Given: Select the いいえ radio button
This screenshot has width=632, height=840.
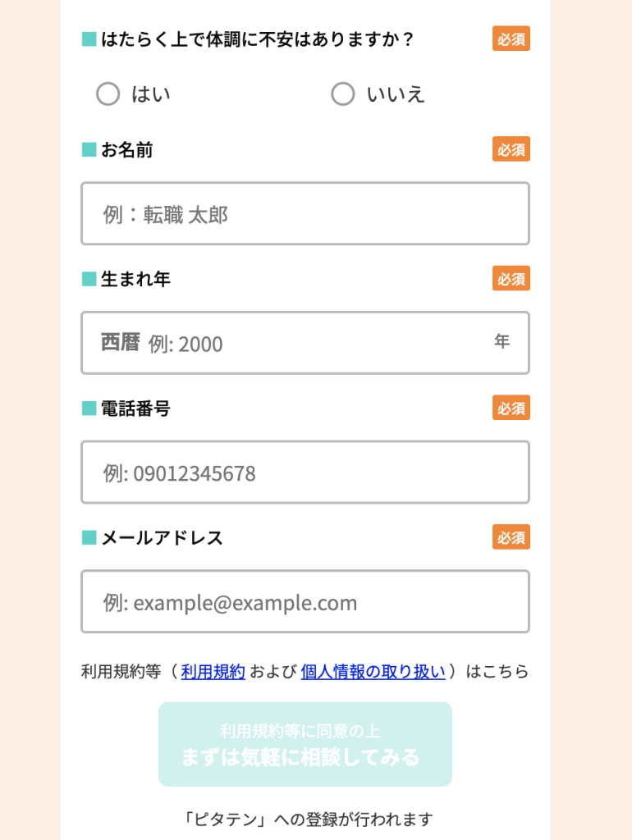Looking at the screenshot, I should 343,94.
